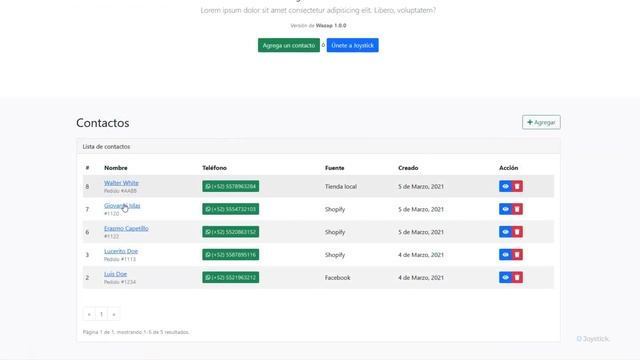This screenshot has height=360, width=640.
Task: Click the Agregar button beside Contactos
Action: tap(541, 122)
